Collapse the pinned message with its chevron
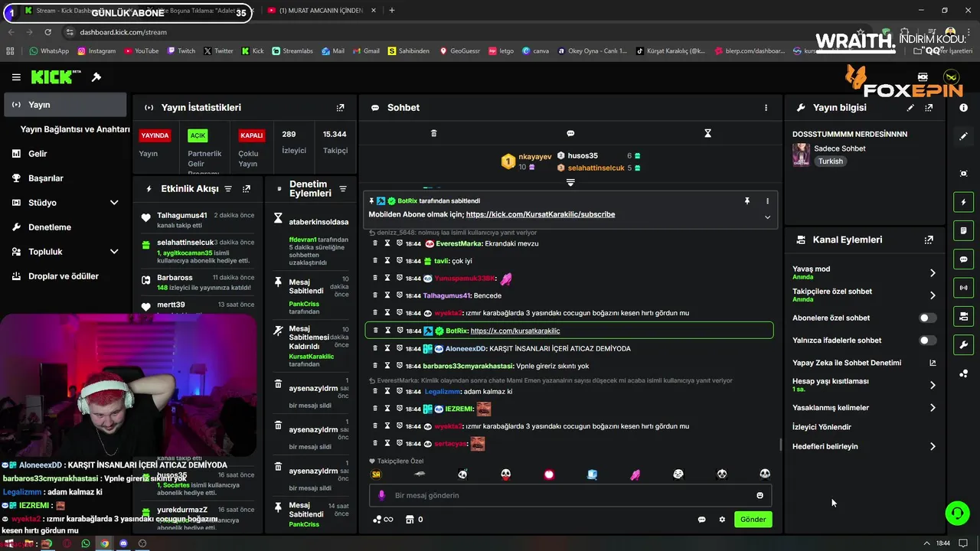Screen dimensions: 980x551 [767, 217]
